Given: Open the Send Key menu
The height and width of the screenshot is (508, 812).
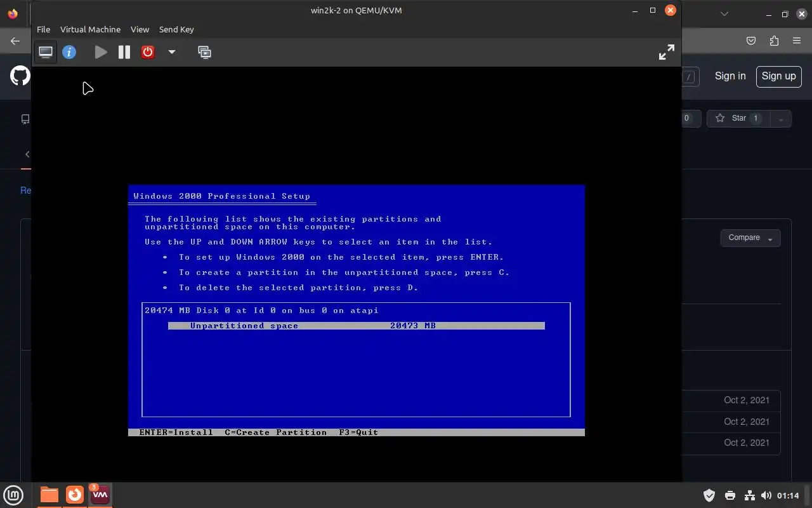Looking at the screenshot, I should pos(176,29).
